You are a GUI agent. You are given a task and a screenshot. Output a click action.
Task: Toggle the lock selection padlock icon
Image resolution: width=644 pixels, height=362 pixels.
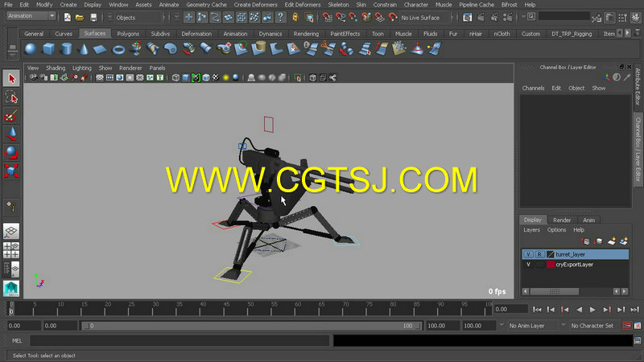295,18
